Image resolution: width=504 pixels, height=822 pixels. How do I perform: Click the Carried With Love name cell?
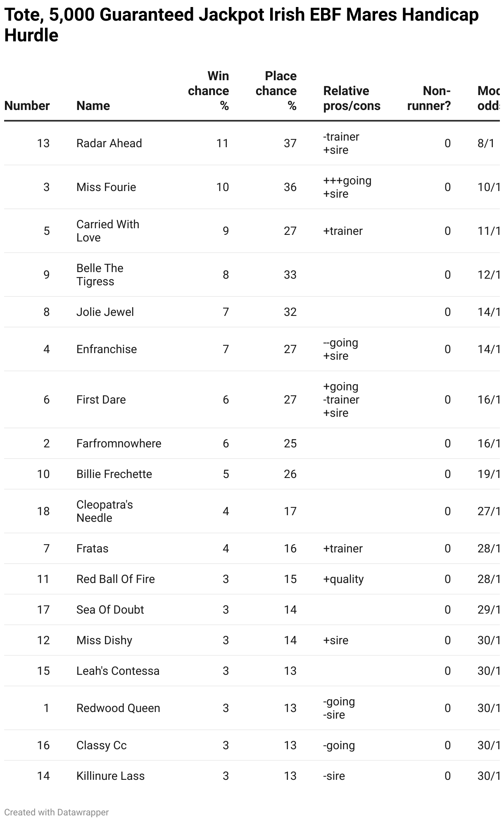[108, 231]
